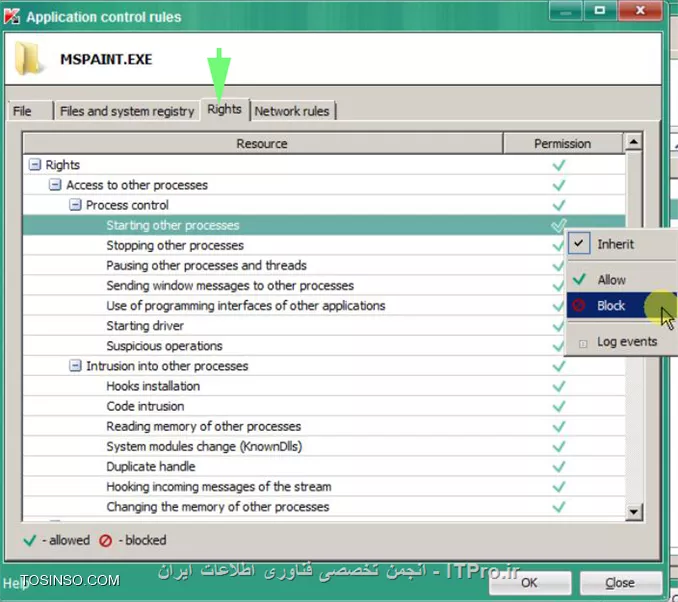Select the Duplicate handle row
Image resolution: width=678 pixels, height=602 pixels.
324,466
